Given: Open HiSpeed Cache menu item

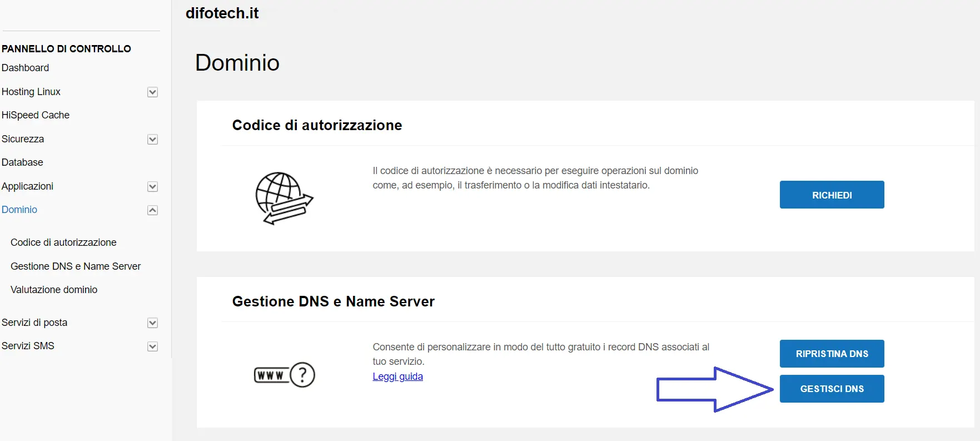Looking at the screenshot, I should pyautogui.click(x=36, y=115).
